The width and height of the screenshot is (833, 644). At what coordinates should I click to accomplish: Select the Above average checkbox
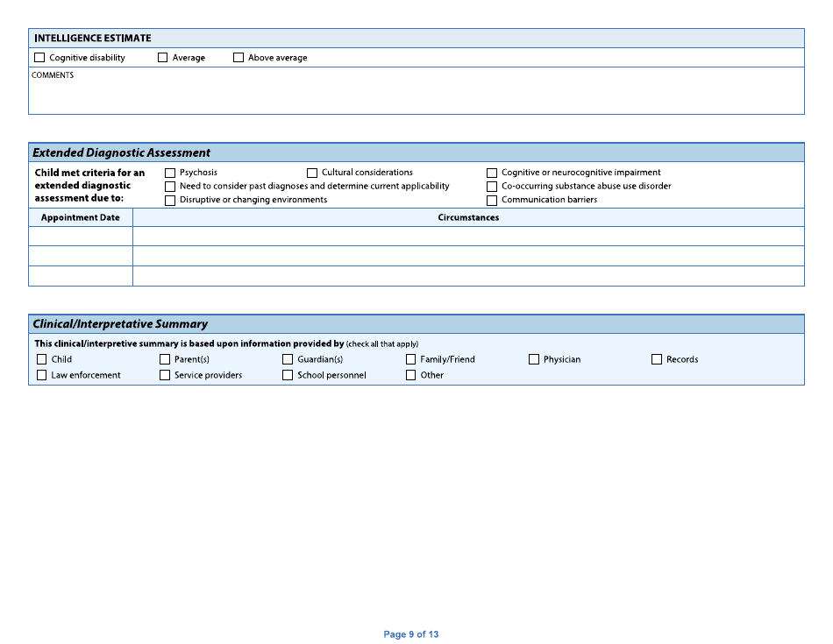coord(239,56)
